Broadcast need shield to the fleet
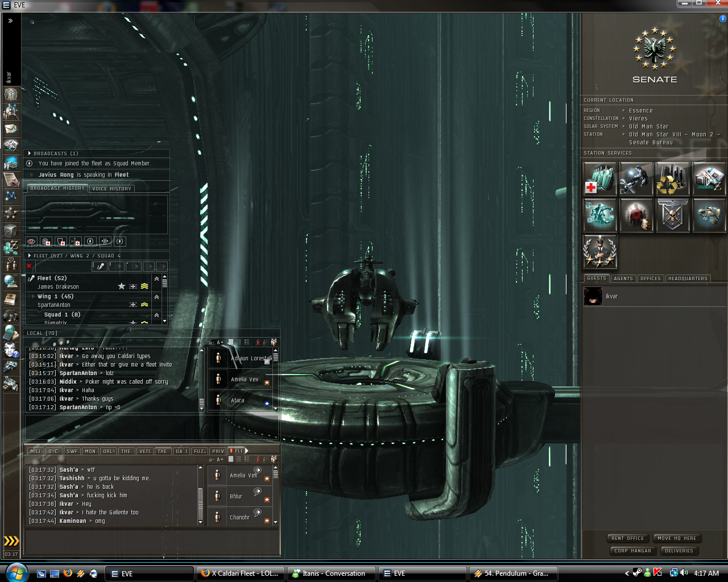Image resolution: width=728 pixels, height=582 pixels. point(61,242)
